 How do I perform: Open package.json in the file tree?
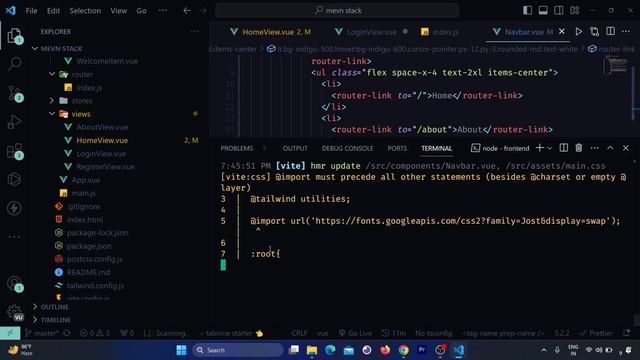pos(89,246)
